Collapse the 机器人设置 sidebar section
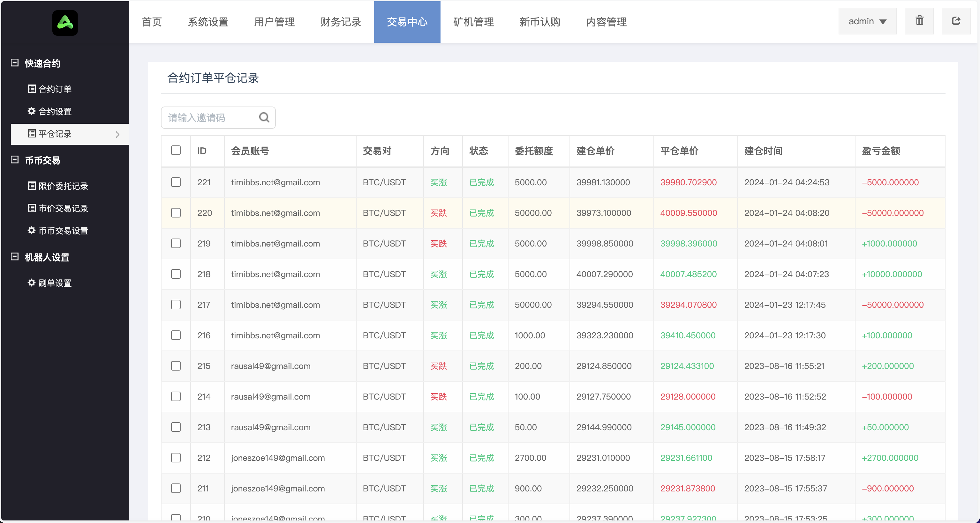This screenshot has height=523, width=980. tap(15, 257)
